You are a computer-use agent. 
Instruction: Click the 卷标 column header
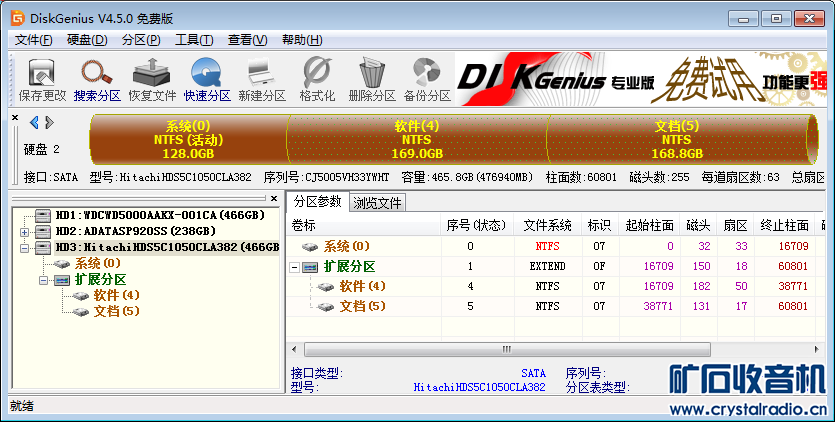pyautogui.click(x=364, y=226)
